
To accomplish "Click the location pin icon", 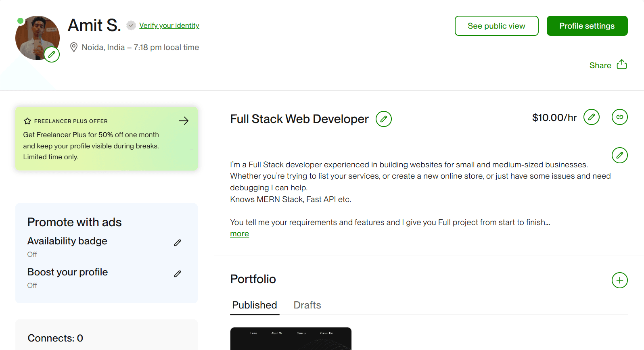I will 74,47.
